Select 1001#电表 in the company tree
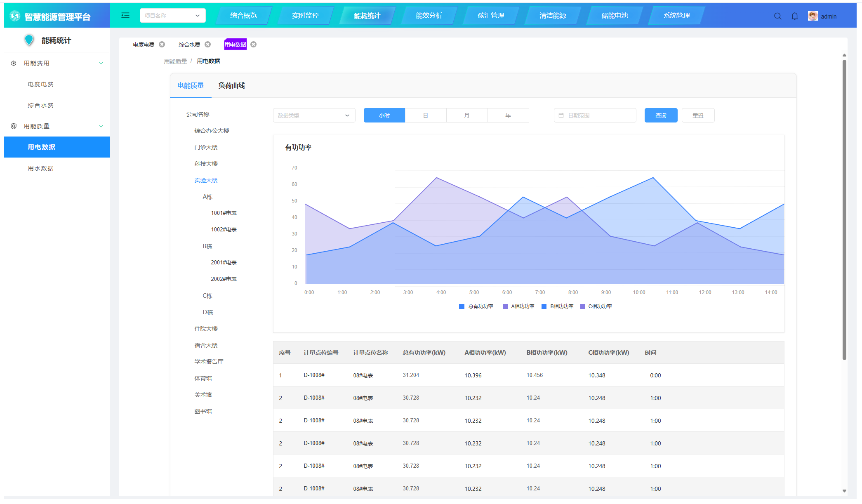Image resolution: width=862 pixels, height=504 pixels. 224,213
